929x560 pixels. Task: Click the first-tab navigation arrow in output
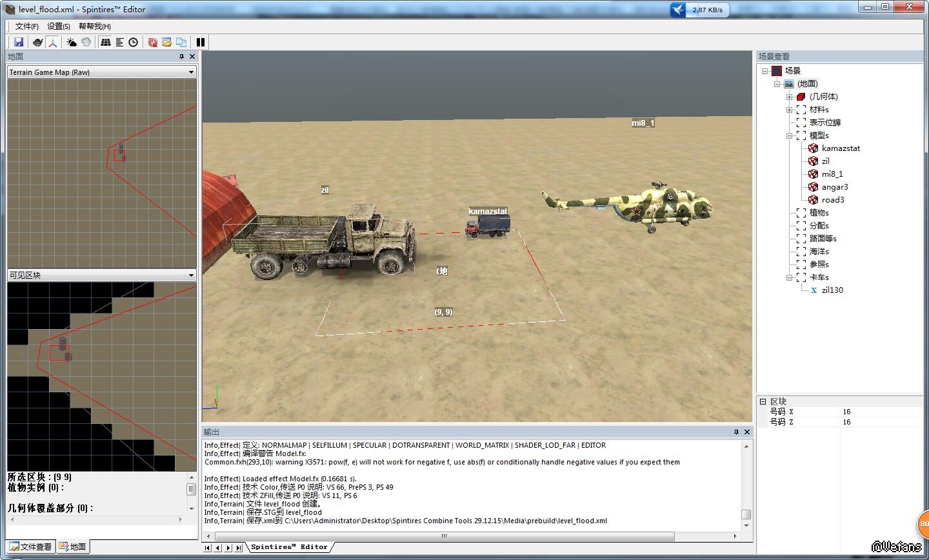click(x=208, y=548)
